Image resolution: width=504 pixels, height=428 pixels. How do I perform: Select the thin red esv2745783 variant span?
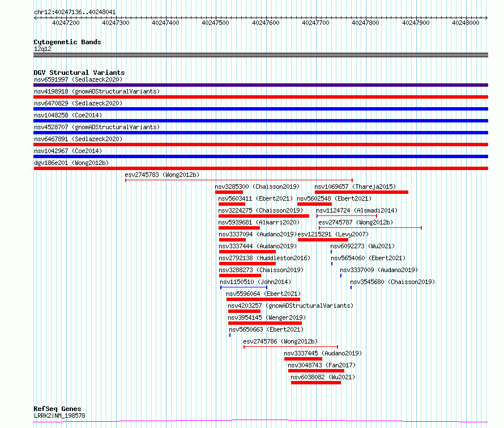pos(239,180)
